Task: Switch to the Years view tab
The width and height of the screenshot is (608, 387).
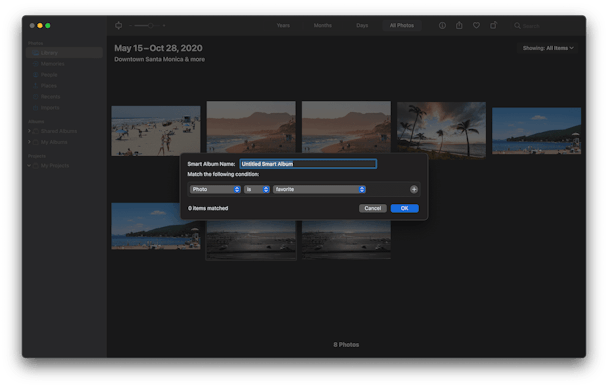Action: (x=283, y=26)
